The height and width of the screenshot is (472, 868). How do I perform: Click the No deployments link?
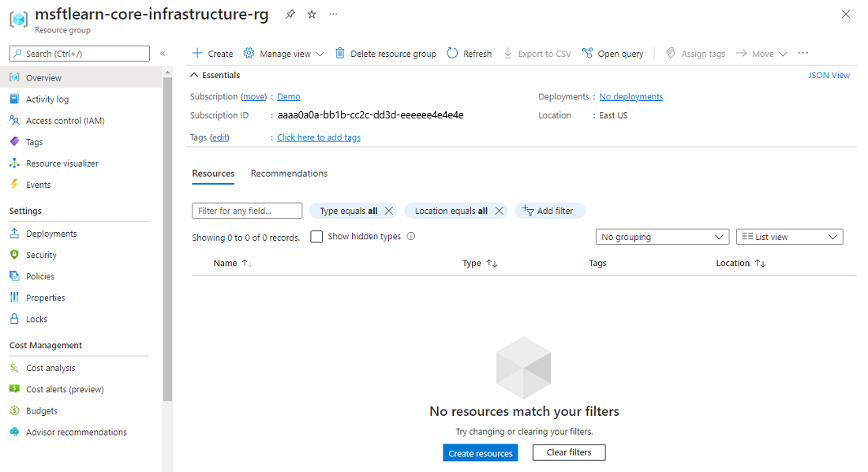(631, 96)
